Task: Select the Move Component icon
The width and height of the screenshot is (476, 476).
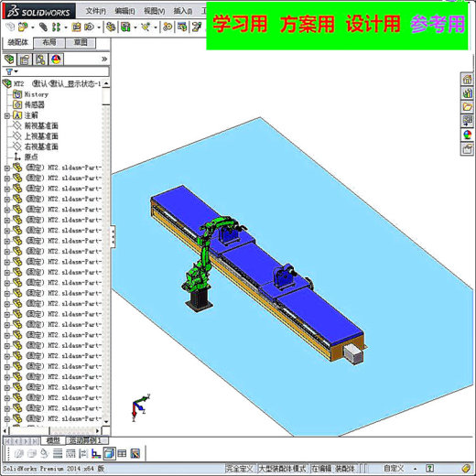Action: point(89,27)
